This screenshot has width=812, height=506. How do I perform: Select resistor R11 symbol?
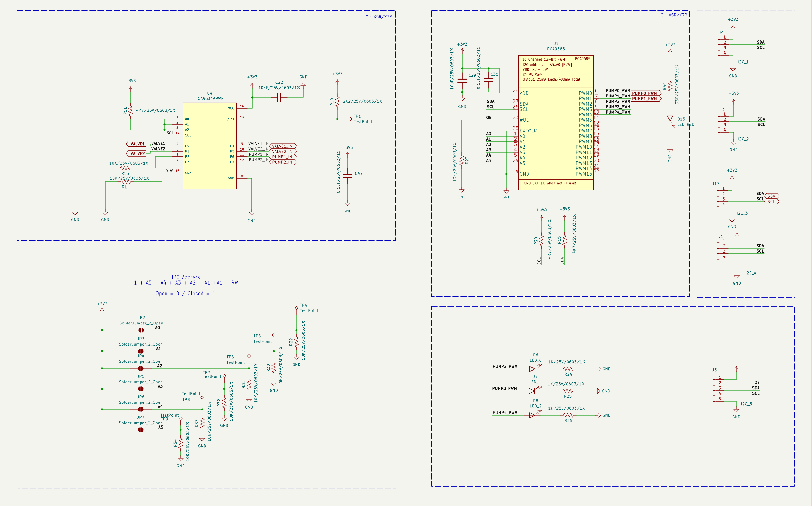point(131,111)
